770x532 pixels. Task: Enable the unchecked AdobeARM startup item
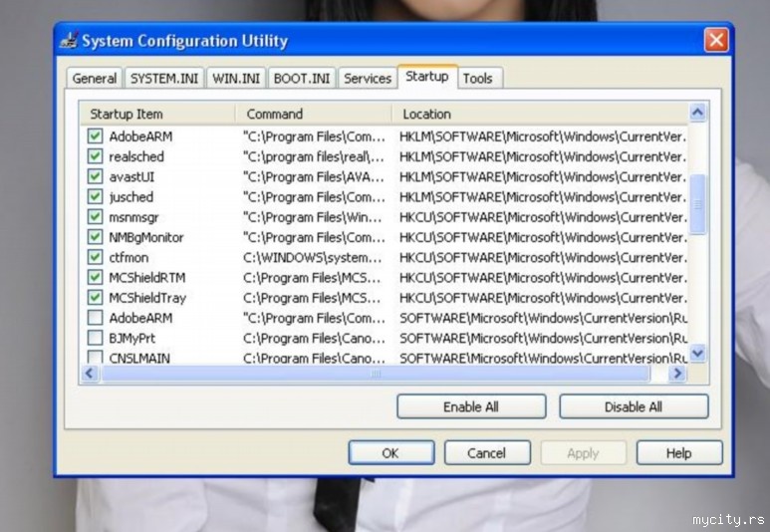click(95, 318)
